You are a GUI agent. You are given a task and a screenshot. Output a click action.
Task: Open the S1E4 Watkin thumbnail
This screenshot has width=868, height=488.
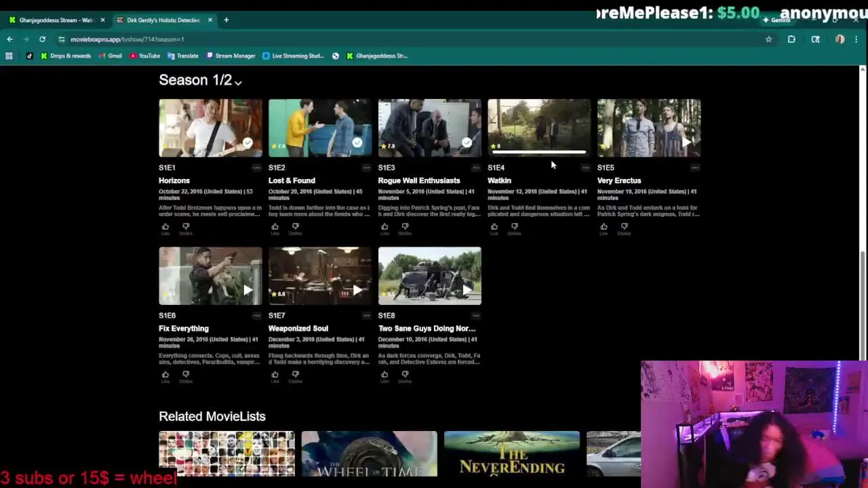pyautogui.click(x=539, y=128)
